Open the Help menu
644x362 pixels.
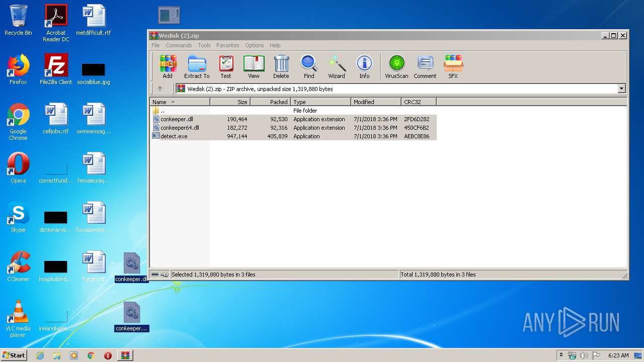point(275,45)
